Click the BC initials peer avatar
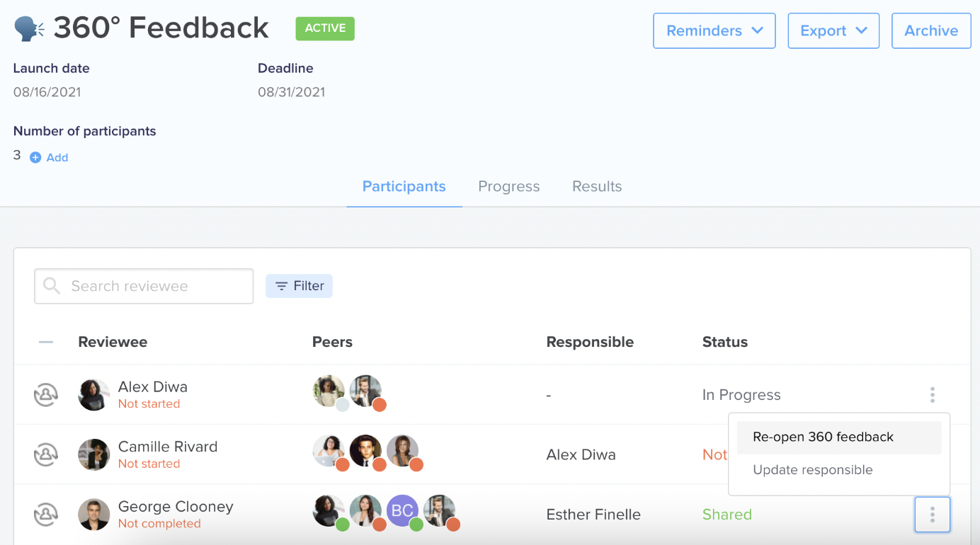Viewport: 980px width, 545px height. (x=403, y=511)
